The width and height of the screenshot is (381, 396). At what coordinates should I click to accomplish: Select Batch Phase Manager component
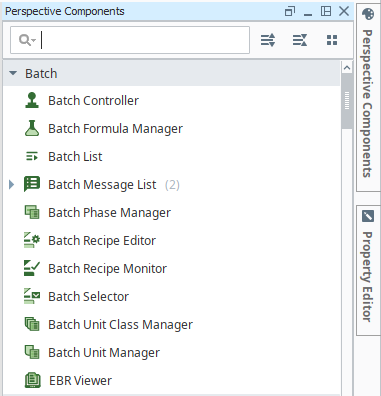tap(109, 212)
